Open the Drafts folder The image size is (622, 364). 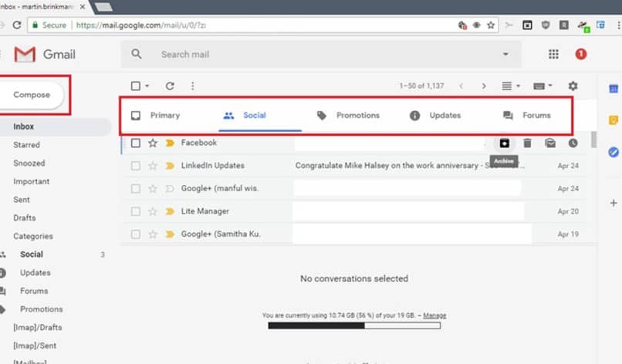coord(24,217)
